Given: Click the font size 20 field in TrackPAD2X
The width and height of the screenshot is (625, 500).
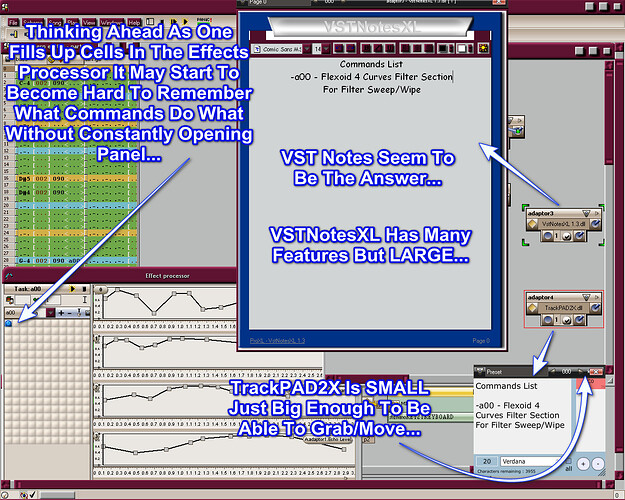Looking at the screenshot, I should pyautogui.click(x=487, y=461).
